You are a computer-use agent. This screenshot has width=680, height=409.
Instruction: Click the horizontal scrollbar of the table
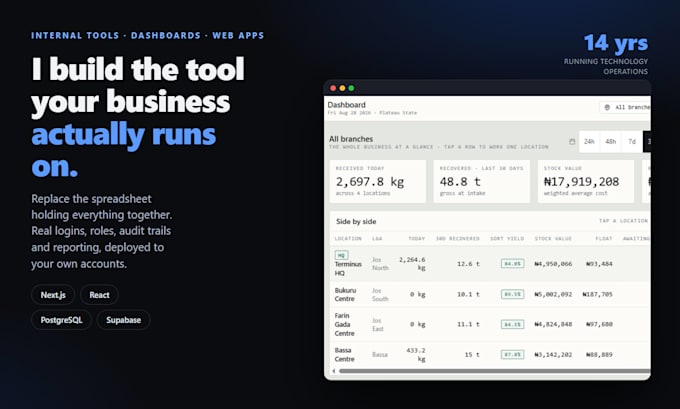495,371
